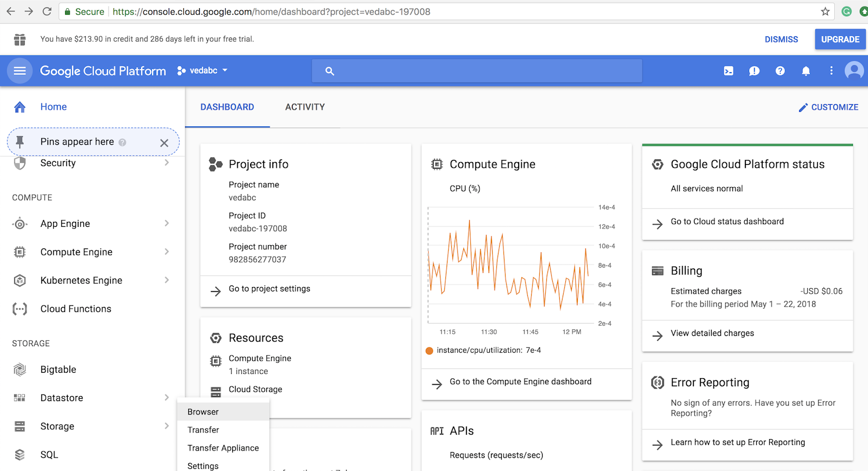Click the SQL sidebar icon

coord(20,455)
